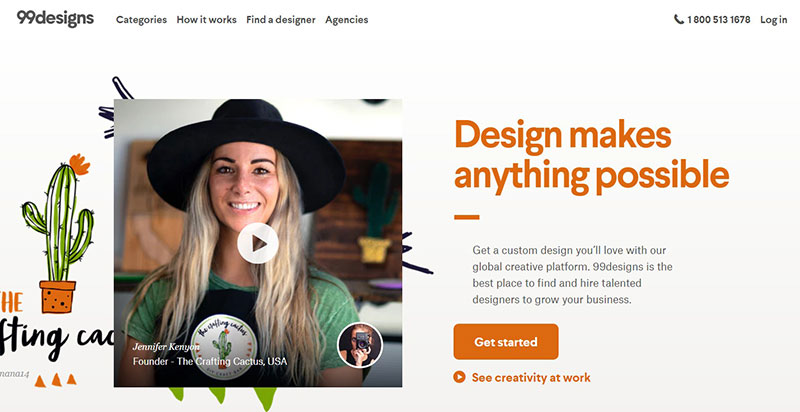The height and width of the screenshot is (412, 800).
Task: Click the phone handset icon
Action: [679, 19]
